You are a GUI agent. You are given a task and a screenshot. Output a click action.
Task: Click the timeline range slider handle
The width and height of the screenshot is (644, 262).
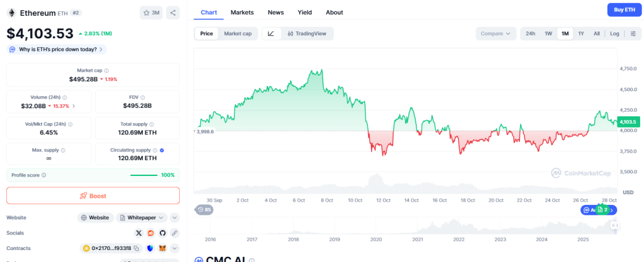tap(614, 224)
